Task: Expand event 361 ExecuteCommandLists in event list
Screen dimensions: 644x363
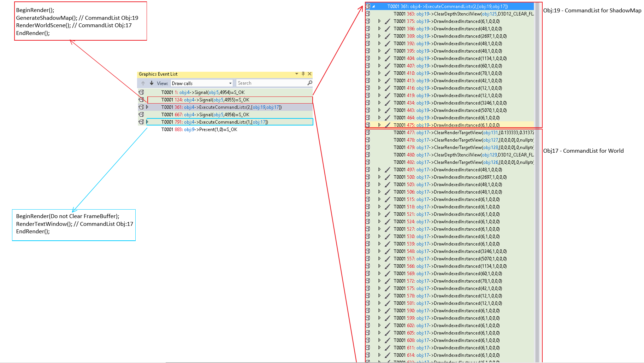Action: point(147,107)
